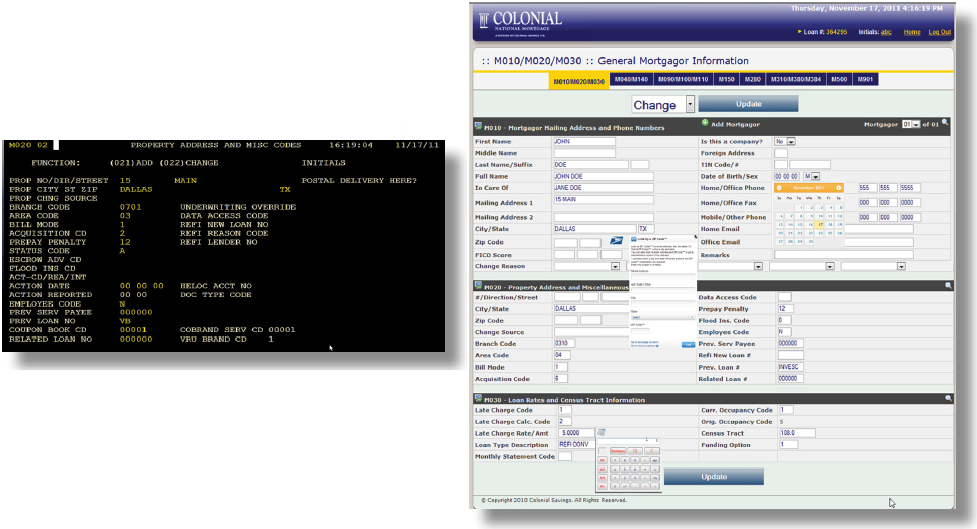Click the Office Email input field
This screenshot has height=529, width=977.
(x=879, y=242)
